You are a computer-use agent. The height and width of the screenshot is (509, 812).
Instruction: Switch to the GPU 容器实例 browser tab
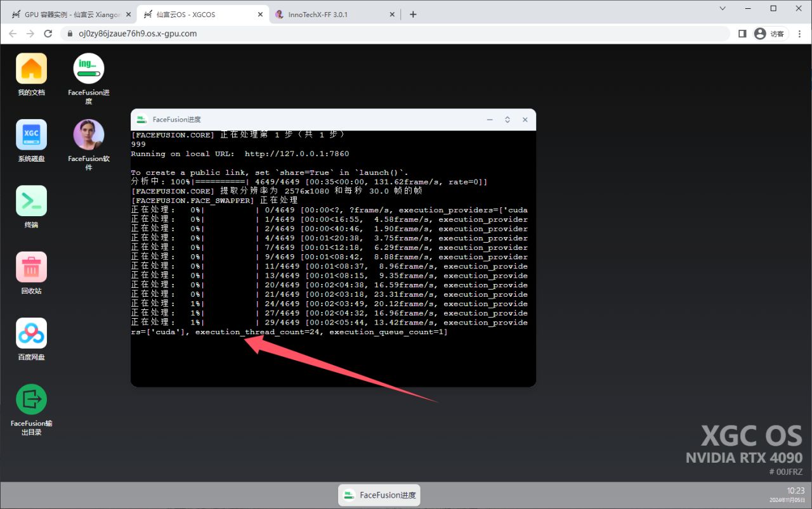72,15
